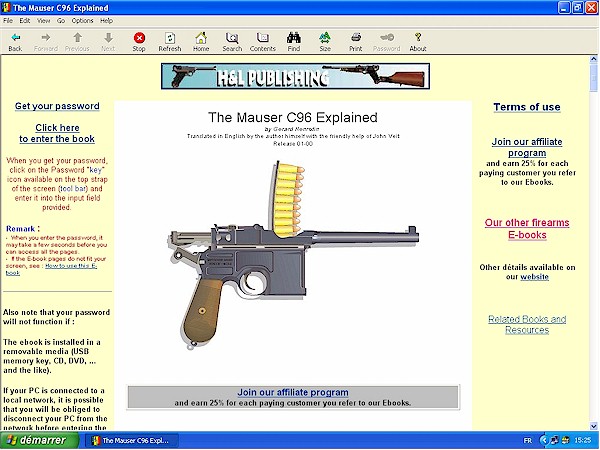Open the File menu
600x450 pixels.
[8, 21]
